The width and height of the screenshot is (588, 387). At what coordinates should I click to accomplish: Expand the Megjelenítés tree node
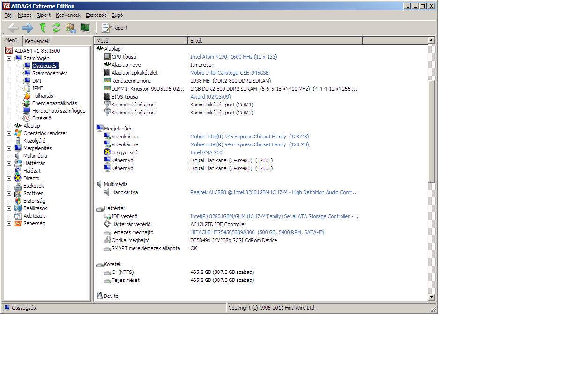(9, 148)
